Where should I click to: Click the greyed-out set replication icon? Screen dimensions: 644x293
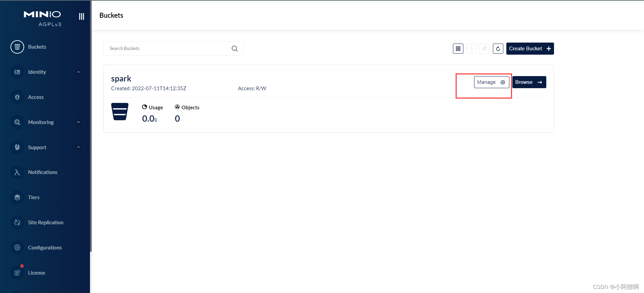(x=485, y=49)
